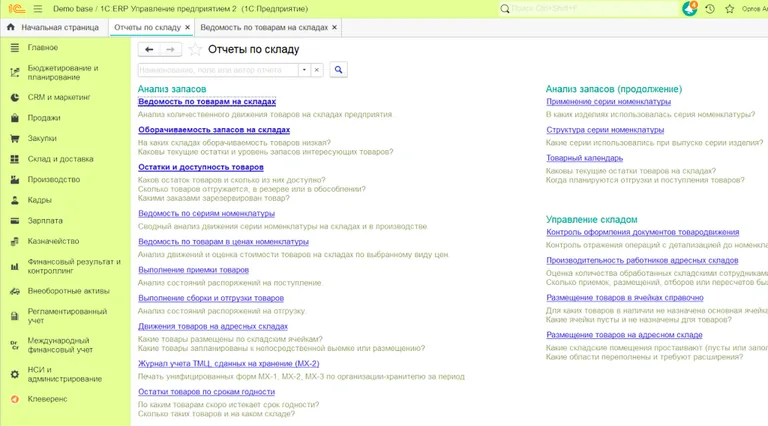Open the notifications bell icon

click(690, 8)
